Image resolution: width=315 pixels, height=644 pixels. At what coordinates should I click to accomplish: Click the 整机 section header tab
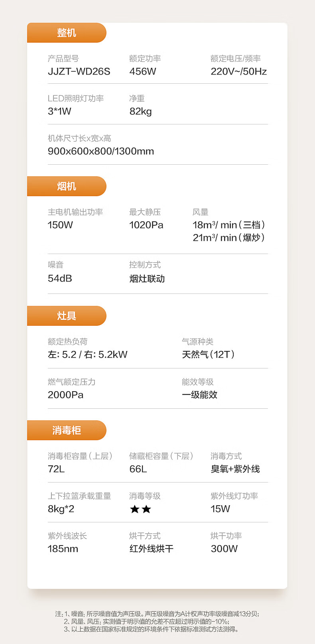coord(66,33)
